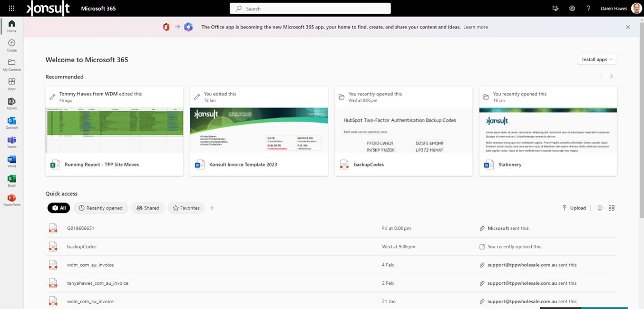Follow the Learn more link in banner
The height and width of the screenshot is (309, 644).
(x=475, y=27)
